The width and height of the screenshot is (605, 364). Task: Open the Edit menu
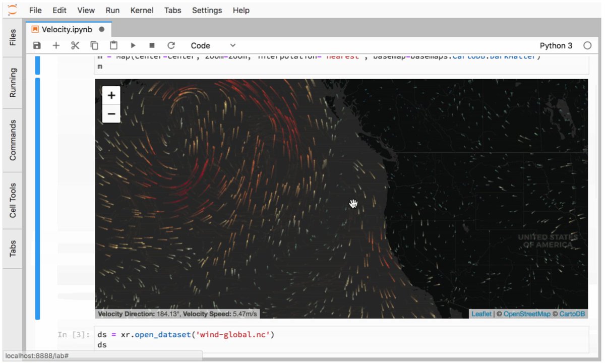point(59,10)
